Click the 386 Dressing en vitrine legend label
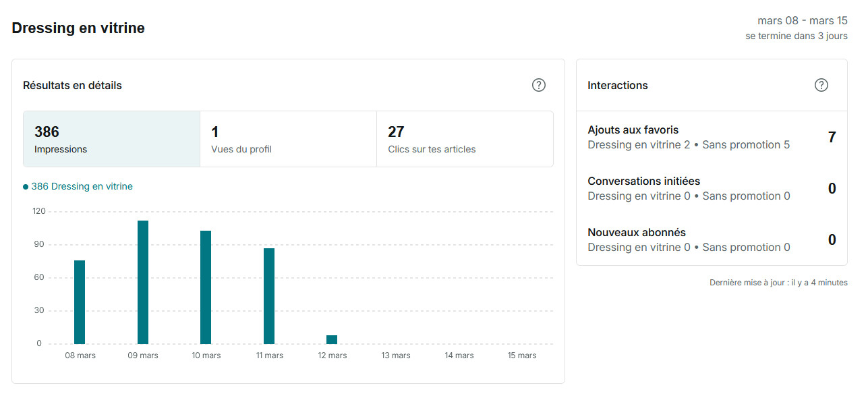 pyautogui.click(x=82, y=187)
